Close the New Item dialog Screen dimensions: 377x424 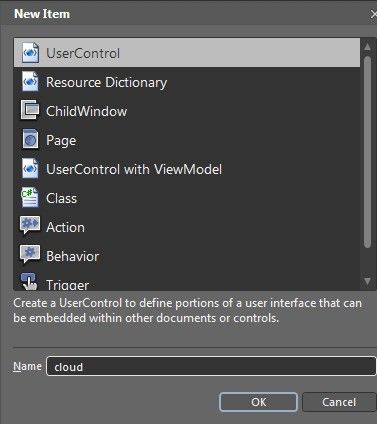374,14
